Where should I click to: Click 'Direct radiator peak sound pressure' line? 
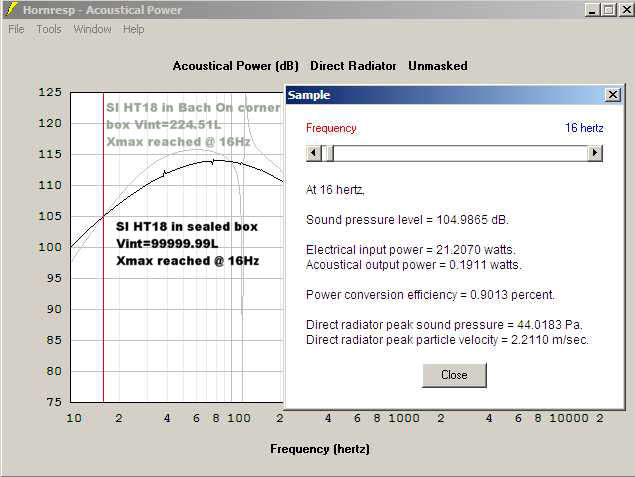[444, 325]
